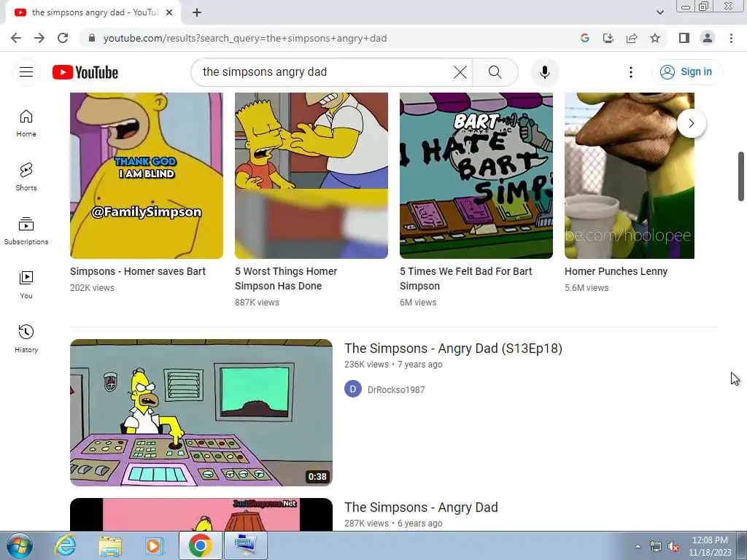The height and width of the screenshot is (560, 747).
Task: Run search with magnifier button
Action: pyautogui.click(x=495, y=72)
